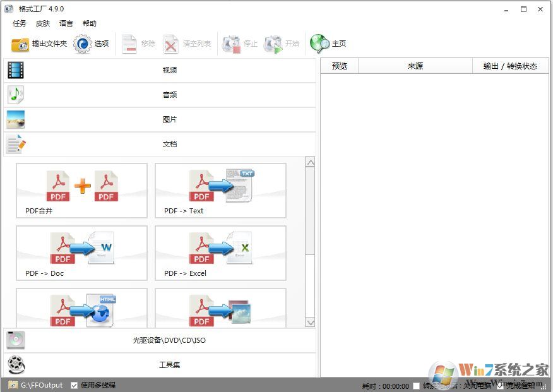Click the film reel toolset icon
The width and height of the screenshot is (553, 392).
coord(16,364)
